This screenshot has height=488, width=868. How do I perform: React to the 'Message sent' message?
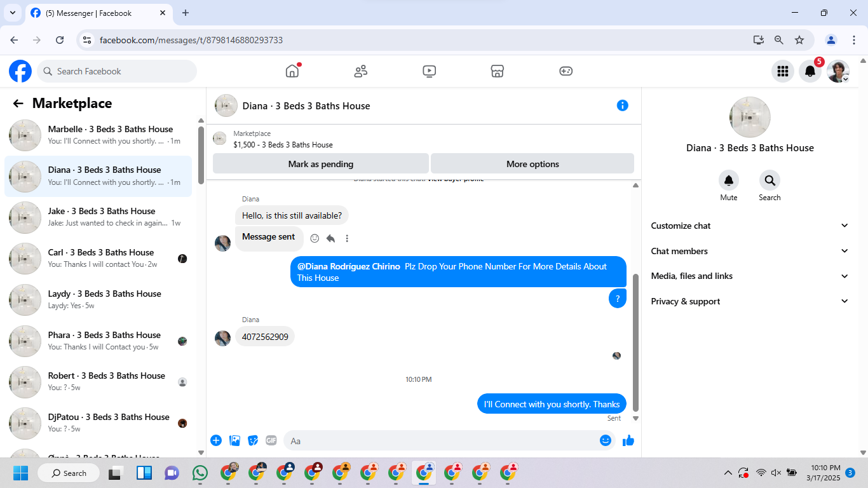click(315, 238)
